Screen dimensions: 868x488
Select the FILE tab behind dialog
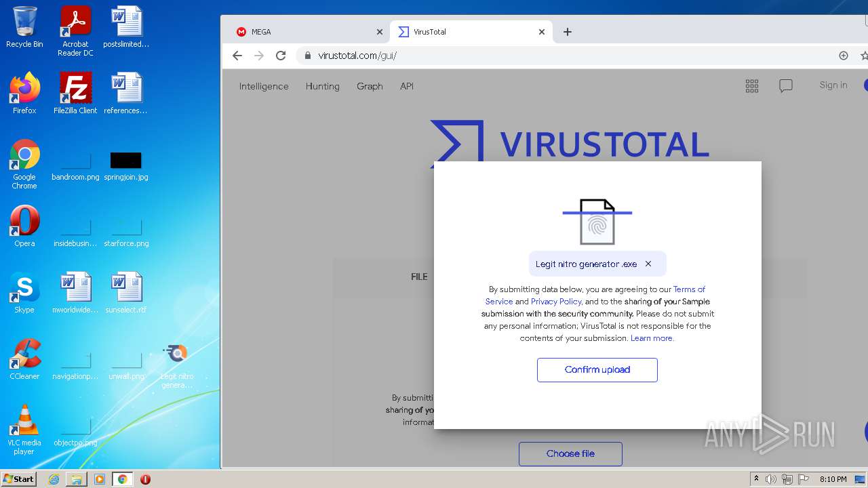pos(419,277)
